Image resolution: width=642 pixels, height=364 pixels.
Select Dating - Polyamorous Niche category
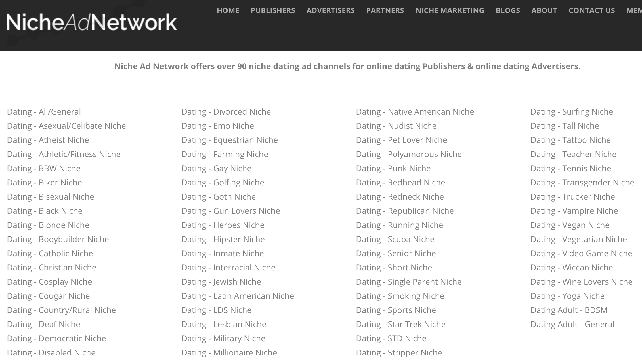pyautogui.click(x=409, y=154)
